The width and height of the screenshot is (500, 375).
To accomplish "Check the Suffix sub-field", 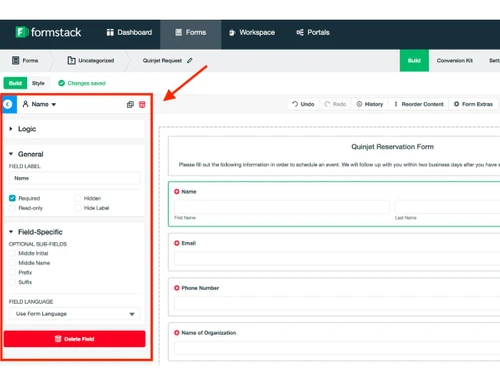I will coord(12,282).
